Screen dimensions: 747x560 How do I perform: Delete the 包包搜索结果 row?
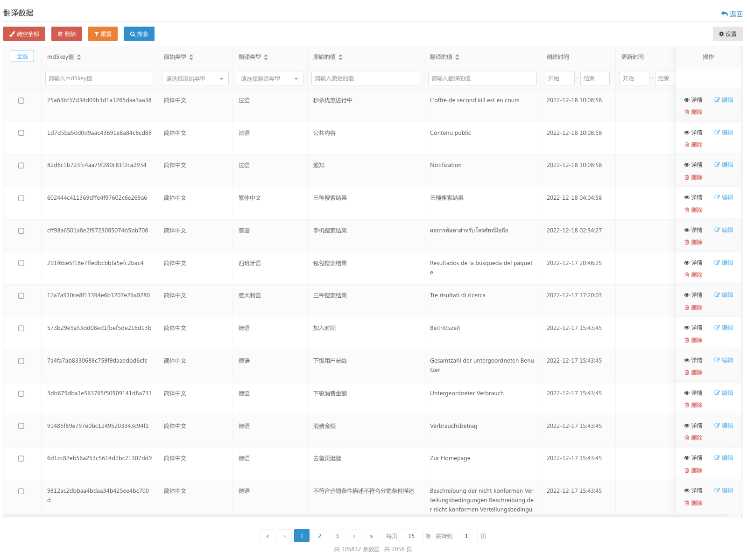[x=693, y=275]
